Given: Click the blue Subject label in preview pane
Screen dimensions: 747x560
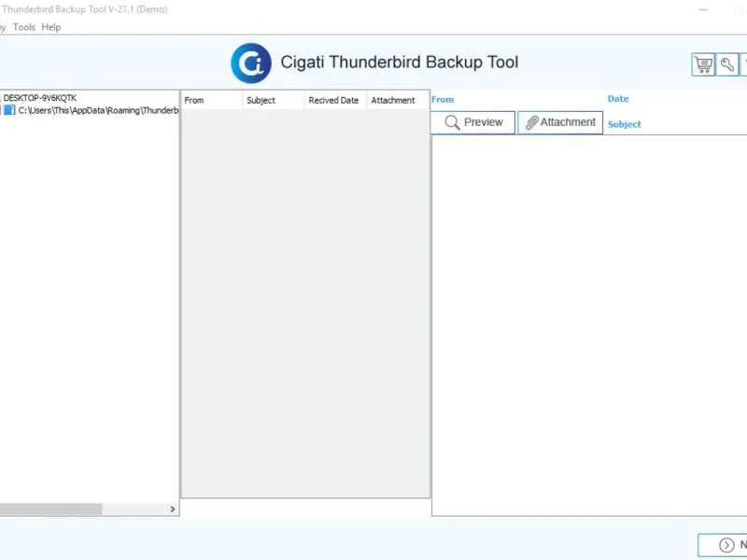Looking at the screenshot, I should pos(624,124).
